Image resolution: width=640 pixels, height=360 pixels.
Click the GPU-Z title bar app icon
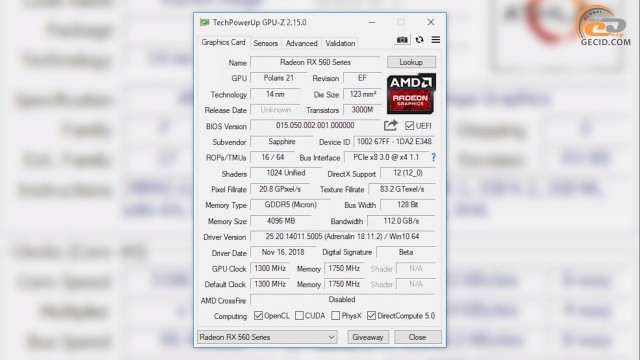(x=204, y=22)
